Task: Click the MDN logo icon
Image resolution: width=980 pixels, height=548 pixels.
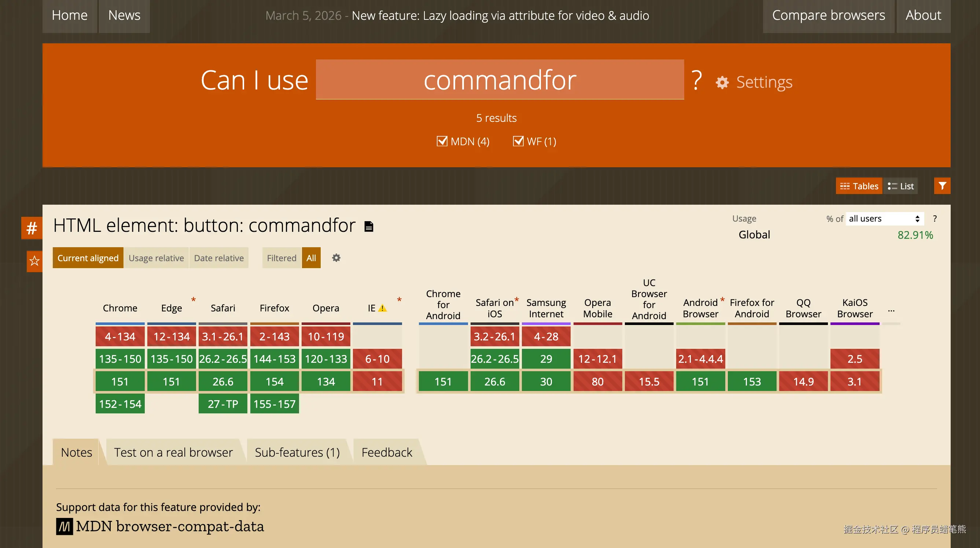Action: (64, 526)
